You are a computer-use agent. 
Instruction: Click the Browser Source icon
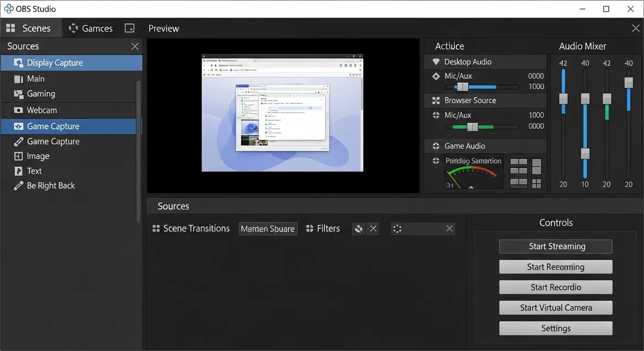click(435, 101)
